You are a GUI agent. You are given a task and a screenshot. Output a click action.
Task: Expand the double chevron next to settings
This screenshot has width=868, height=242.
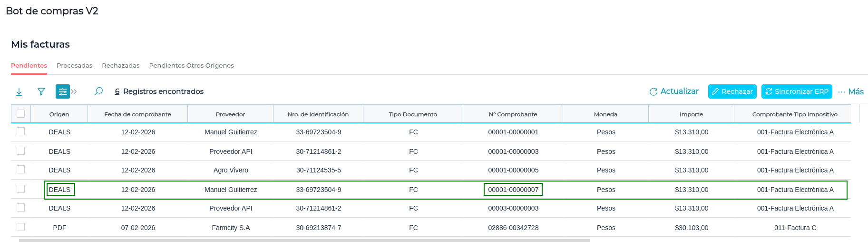(x=74, y=91)
